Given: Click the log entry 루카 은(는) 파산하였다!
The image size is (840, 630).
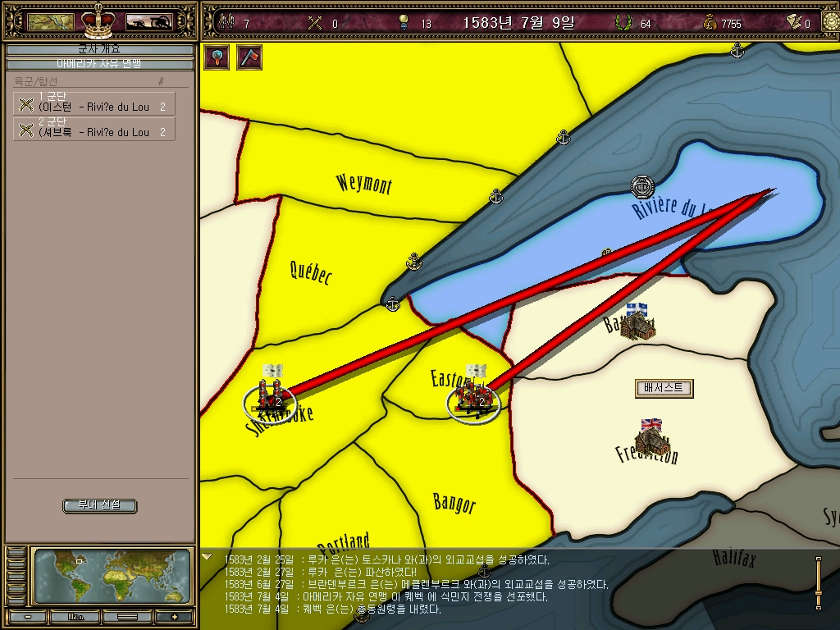Looking at the screenshot, I should click(x=320, y=572).
